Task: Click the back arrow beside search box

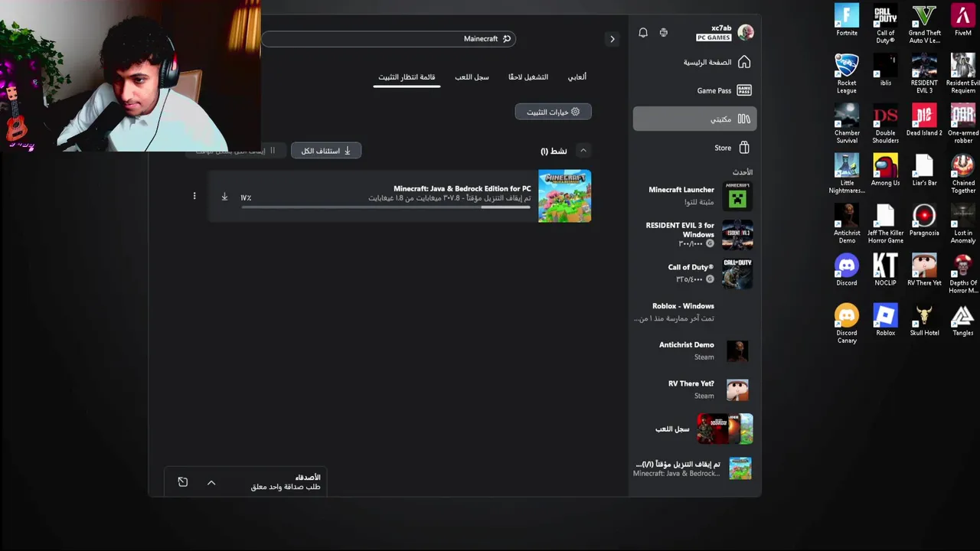Action: pyautogui.click(x=612, y=39)
